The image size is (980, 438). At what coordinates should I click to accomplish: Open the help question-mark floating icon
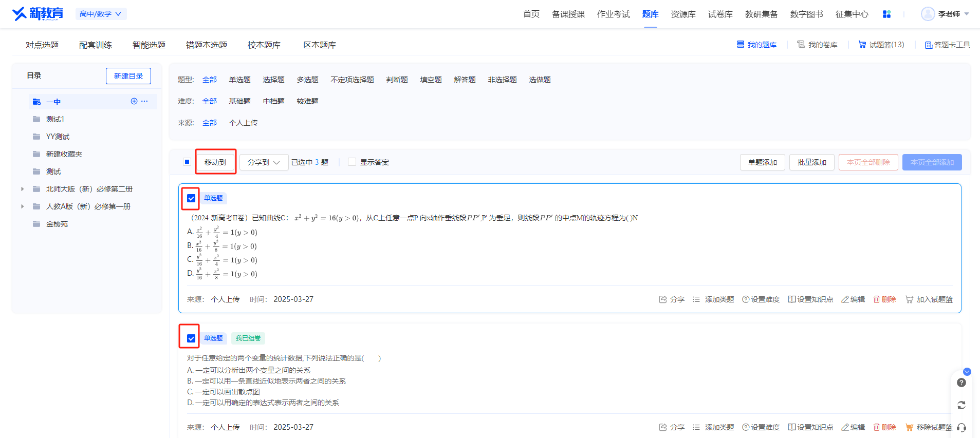(x=961, y=383)
